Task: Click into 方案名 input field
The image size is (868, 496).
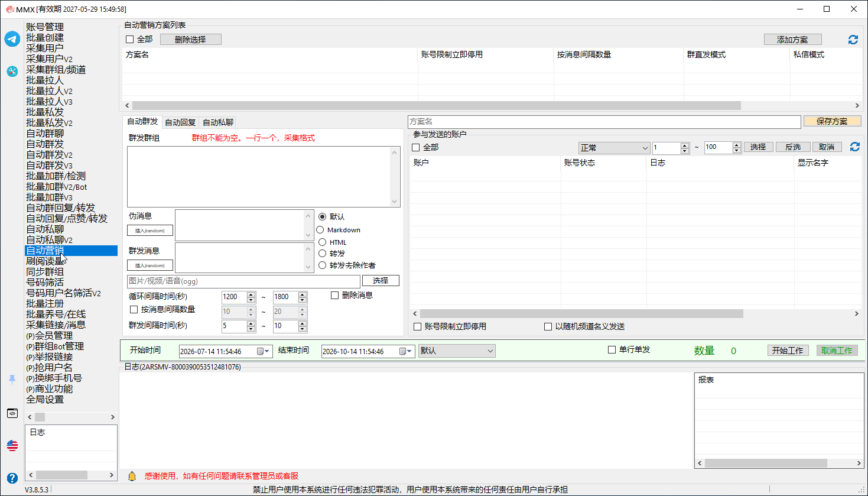Action: point(604,121)
